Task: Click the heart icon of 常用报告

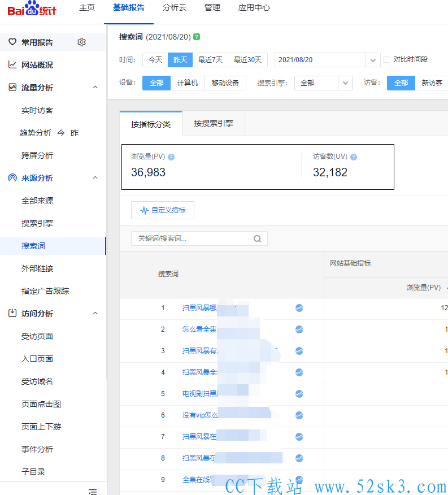Action: click(12, 42)
